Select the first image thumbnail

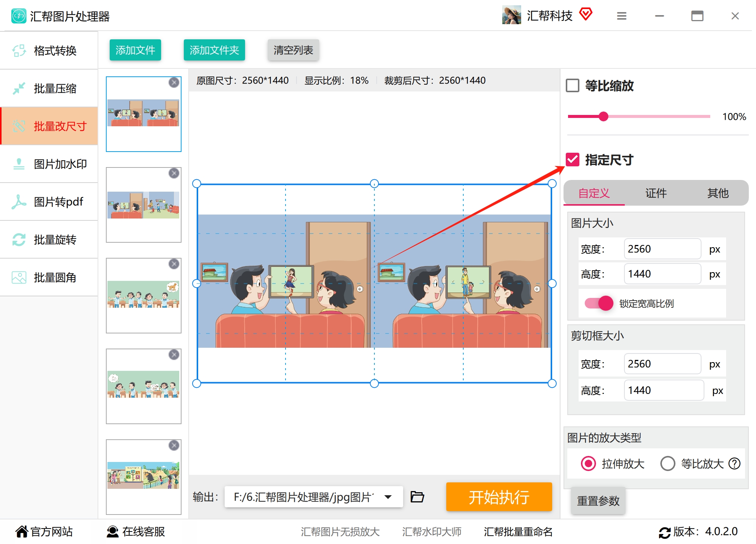[x=144, y=114]
